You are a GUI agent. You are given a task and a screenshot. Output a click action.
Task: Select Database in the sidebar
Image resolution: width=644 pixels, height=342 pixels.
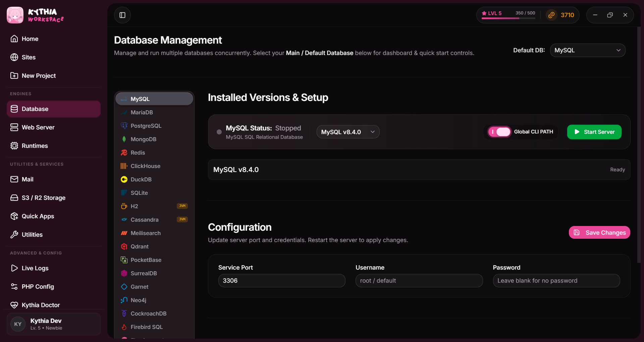tap(54, 109)
